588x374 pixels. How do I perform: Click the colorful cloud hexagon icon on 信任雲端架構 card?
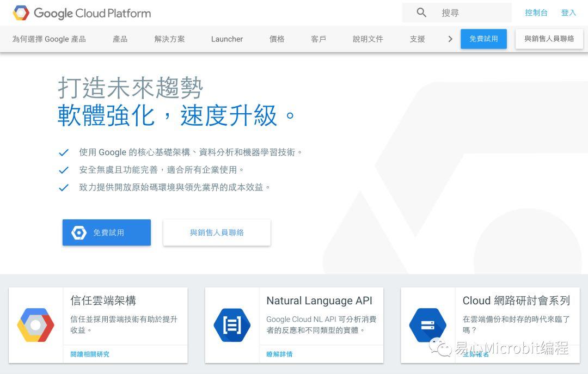click(x=35, y=325)
